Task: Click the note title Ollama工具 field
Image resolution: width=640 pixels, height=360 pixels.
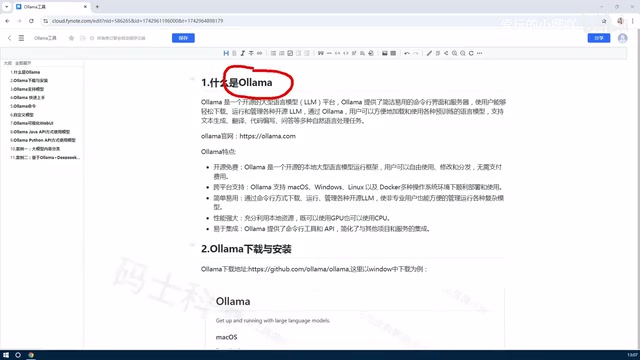Action: point(45,38)
